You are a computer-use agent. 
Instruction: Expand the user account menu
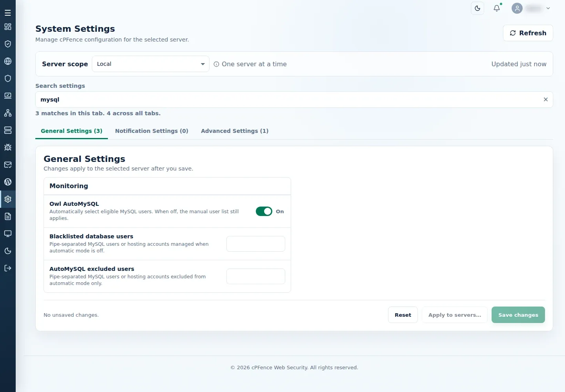click(x=531, y=8)
